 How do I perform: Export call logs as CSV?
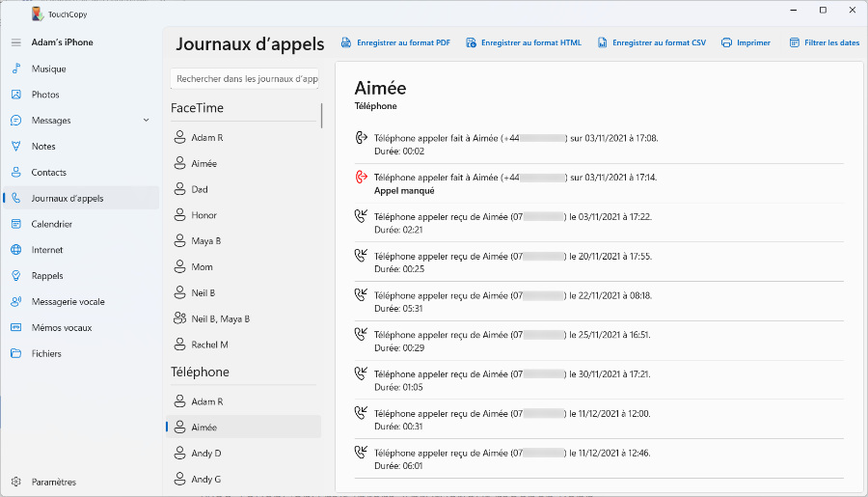pos(651,42)
